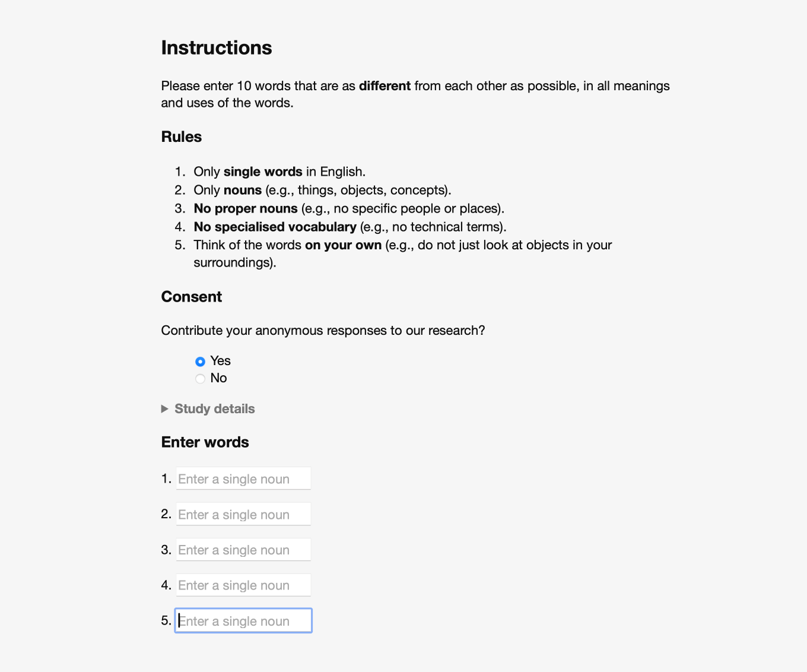Click the "Only single words in English" rule
The width and height of the screenshot is (807, 672).
point(279,172)
